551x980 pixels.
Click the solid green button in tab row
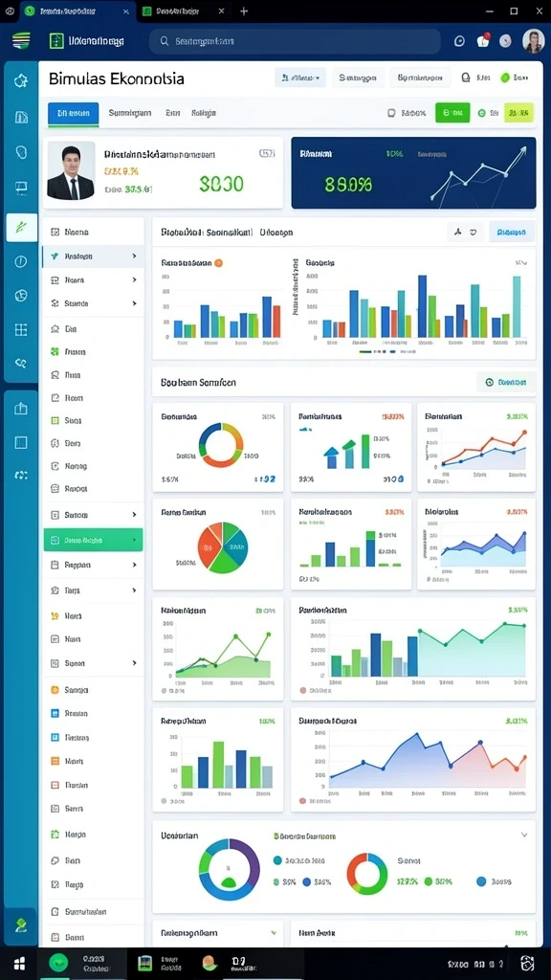[452, 113]
